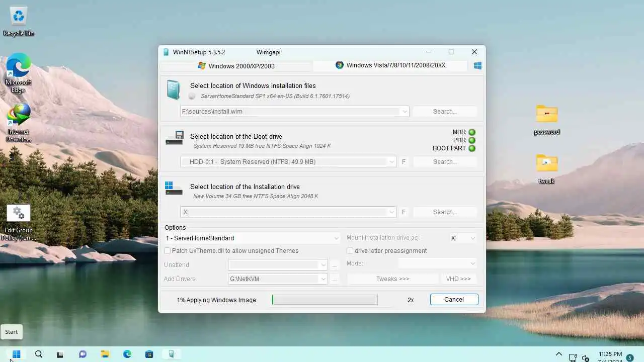Select the password folder on desktop
The width and height of the screenshot is (644, 362).
[x=547, y=120]
